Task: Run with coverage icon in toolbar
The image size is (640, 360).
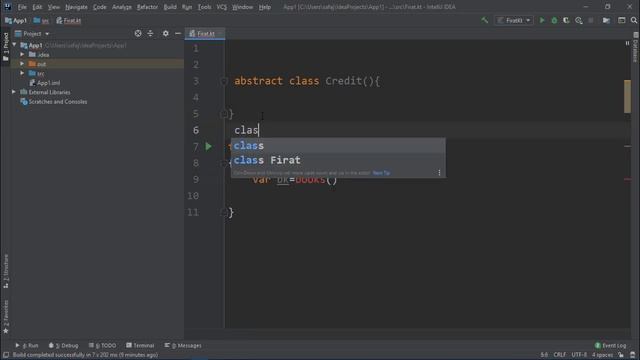Action: click(566, 20)
